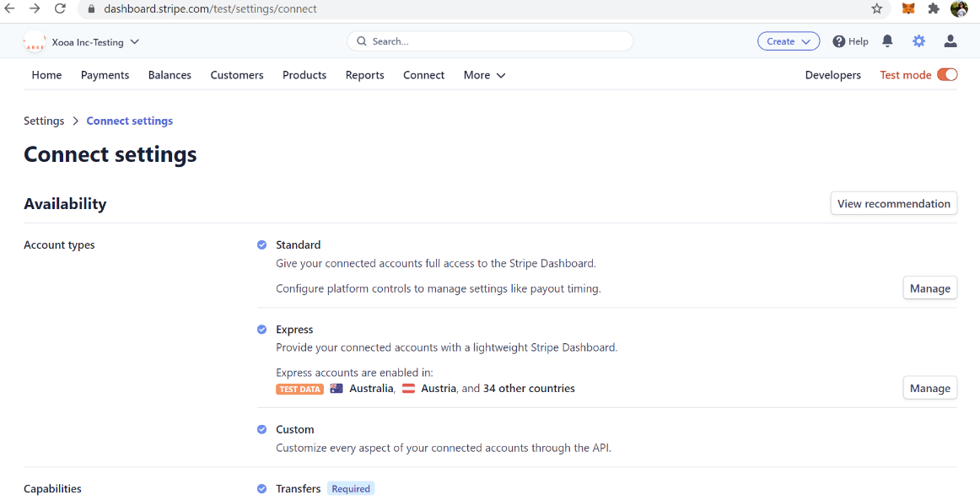Image resolution: width=980 pixels, height=500 pixels.
Task: Open the Connect tab
Action: [x=423, y=75]
